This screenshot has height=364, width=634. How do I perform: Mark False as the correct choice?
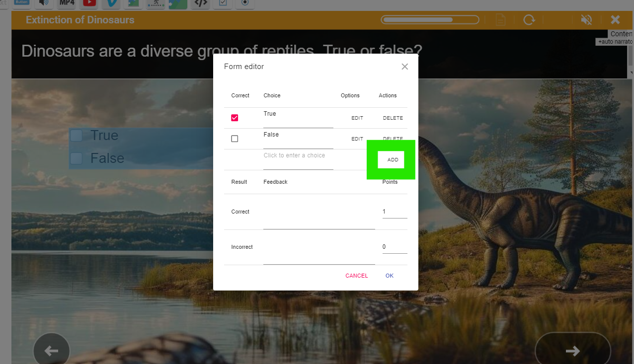[x=235, y=139]
